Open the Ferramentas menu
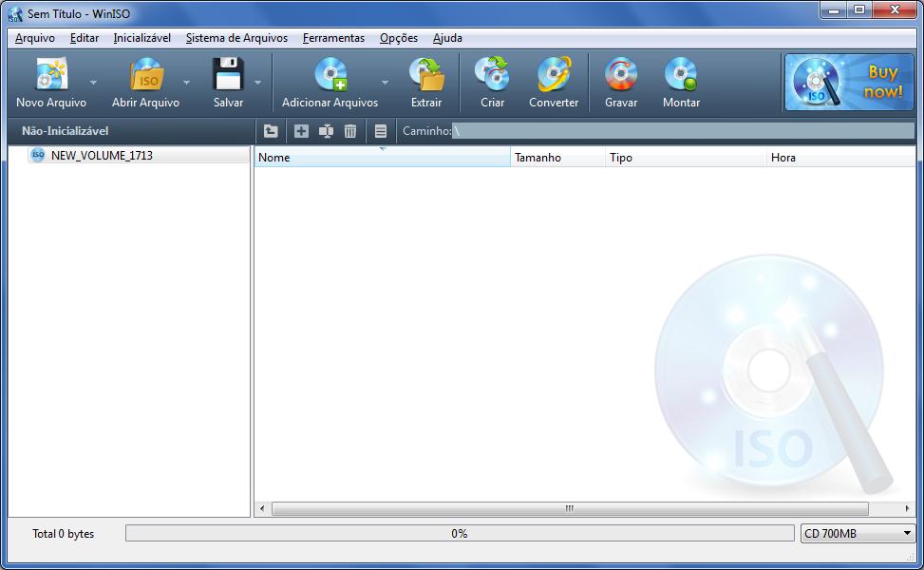The height and width of the screenshot is (570, 924). pyautogui.click(x=333, y=38)
